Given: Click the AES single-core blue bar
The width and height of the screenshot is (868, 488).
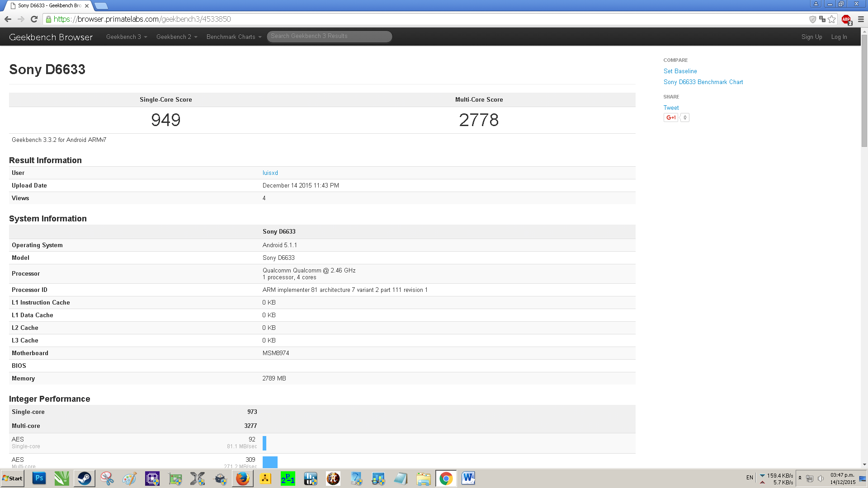Looking at the screenshot, I should [264, 443].
